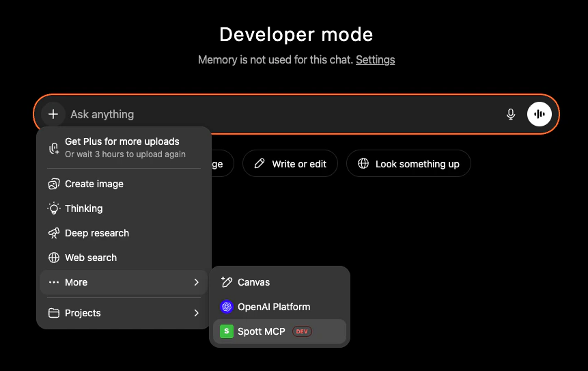This screenshot has height=371, width=588.
Task: Open the Settings link
Action: (376, 59)
